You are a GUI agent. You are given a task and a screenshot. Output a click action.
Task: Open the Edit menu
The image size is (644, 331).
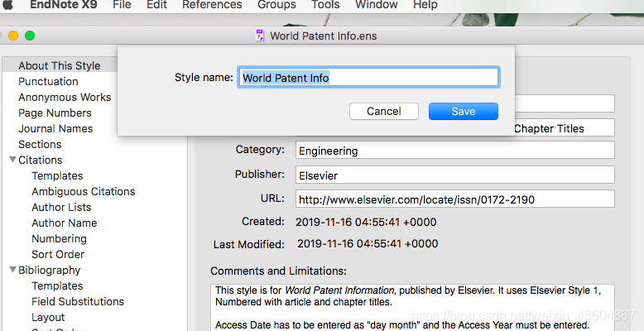(157, 4)
